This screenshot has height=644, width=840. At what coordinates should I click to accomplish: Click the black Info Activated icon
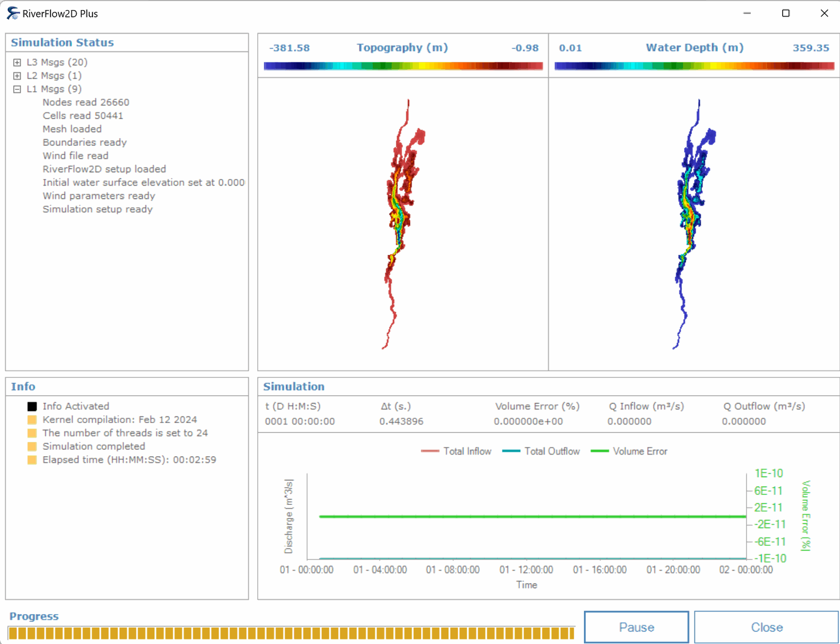coord(32,406)
